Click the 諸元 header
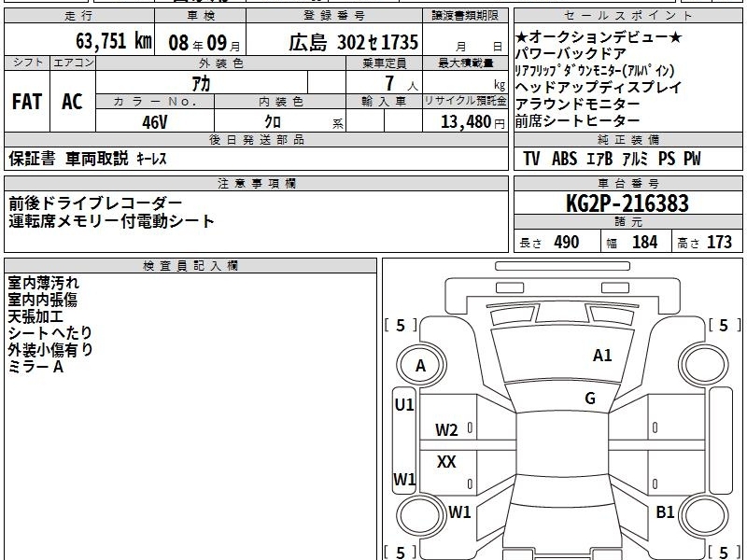 point(627,222)
